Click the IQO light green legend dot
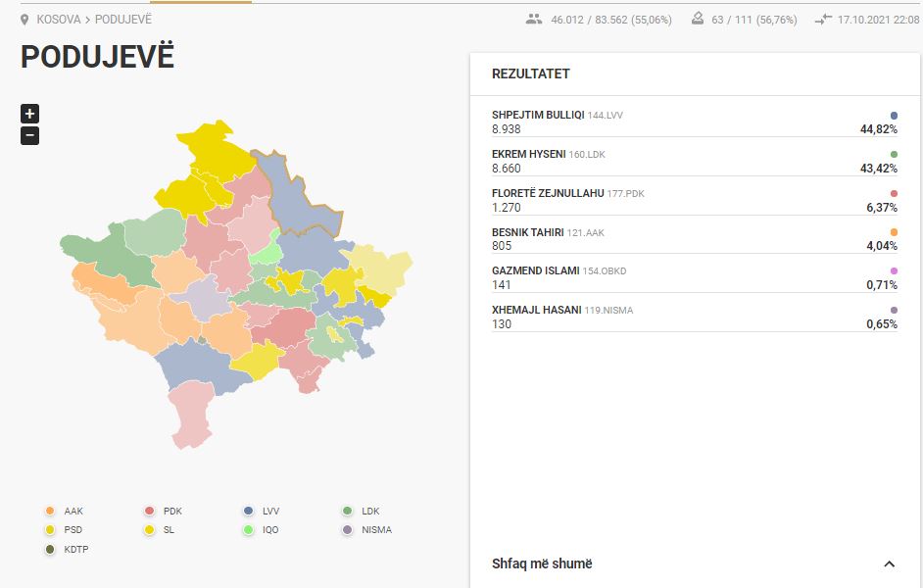 coord(249,530)
